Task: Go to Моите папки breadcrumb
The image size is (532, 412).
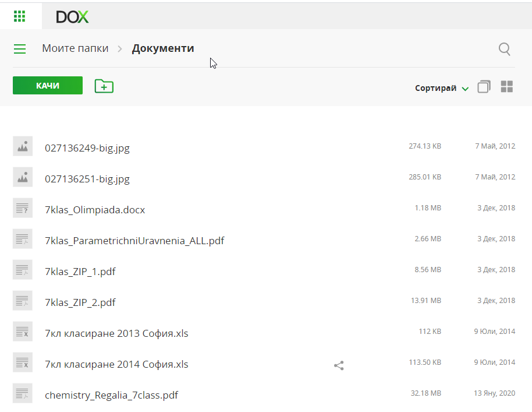Action: [75, 48]
